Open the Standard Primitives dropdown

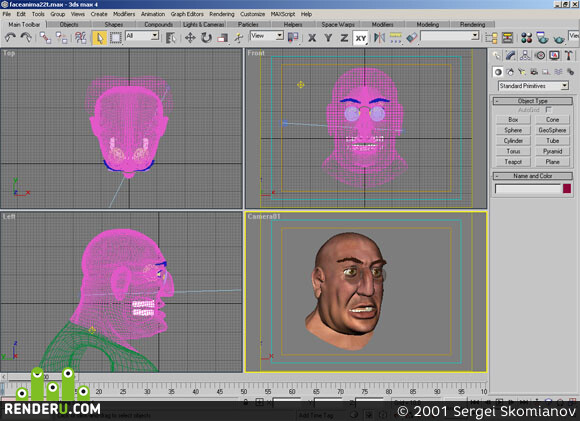point(533,86)
